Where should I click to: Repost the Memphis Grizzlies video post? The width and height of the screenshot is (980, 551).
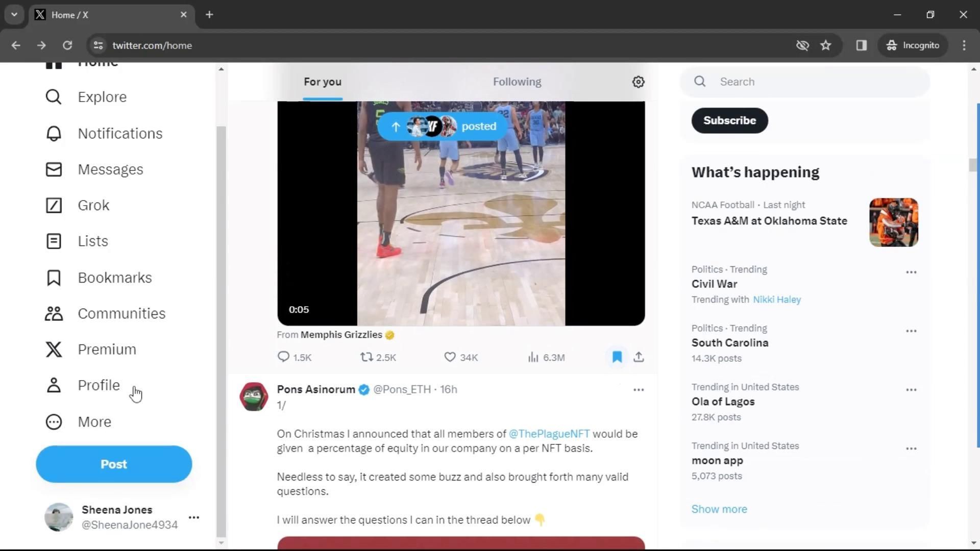(366, 357)
